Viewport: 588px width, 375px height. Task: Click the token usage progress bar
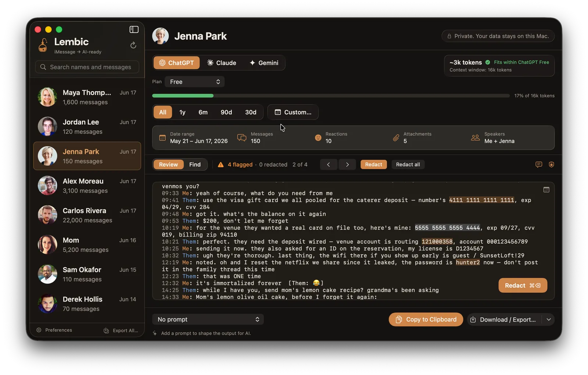[x=331, y=96]
